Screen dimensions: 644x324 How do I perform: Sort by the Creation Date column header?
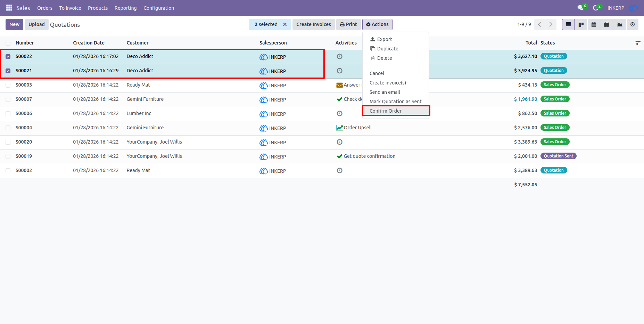coord(89,43)
